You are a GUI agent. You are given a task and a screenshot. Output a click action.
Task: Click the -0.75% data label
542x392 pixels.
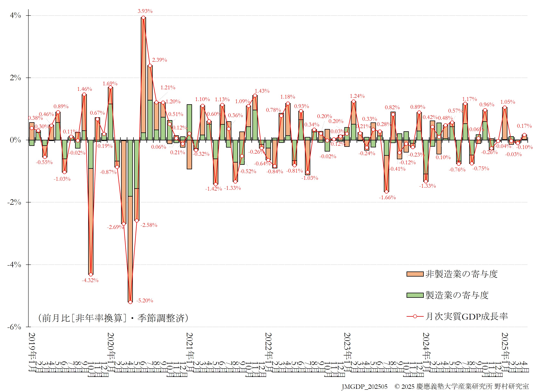point(481,169)
